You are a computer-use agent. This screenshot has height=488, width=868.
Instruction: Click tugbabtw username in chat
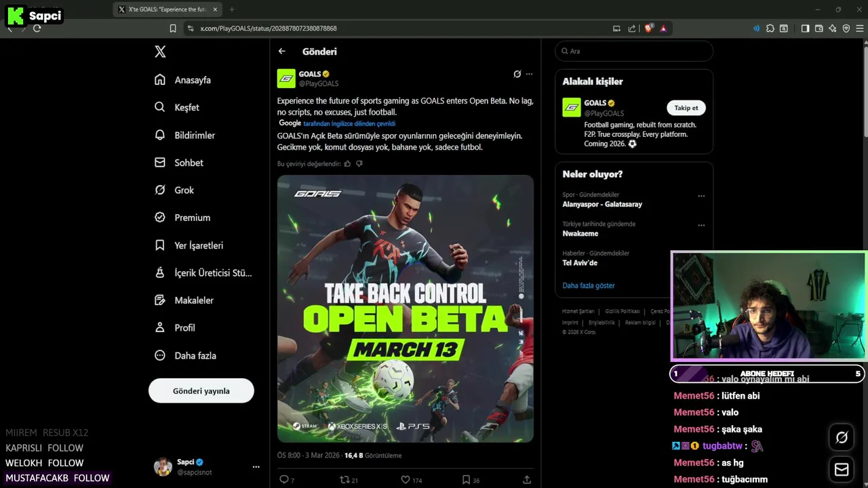click(x=722, y=446)
